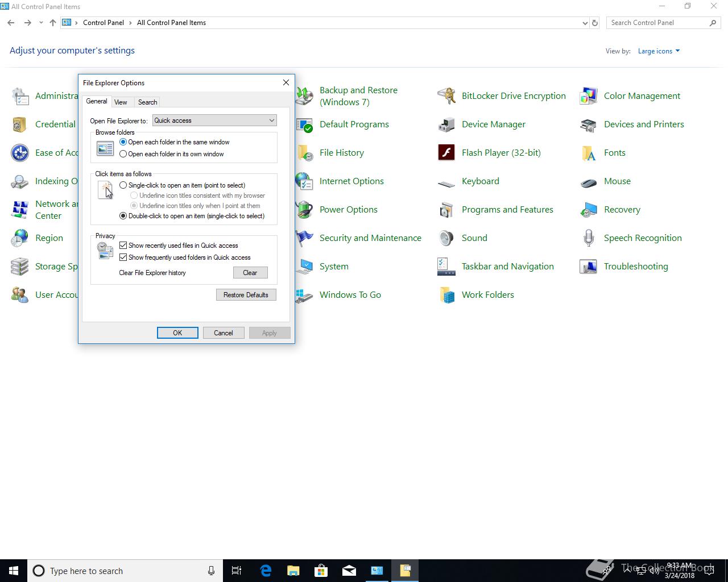Uncheck Show recently used files in Quick access
This screenshot has height=582, width=728.
pyautogui.click(x=123, y=246)
